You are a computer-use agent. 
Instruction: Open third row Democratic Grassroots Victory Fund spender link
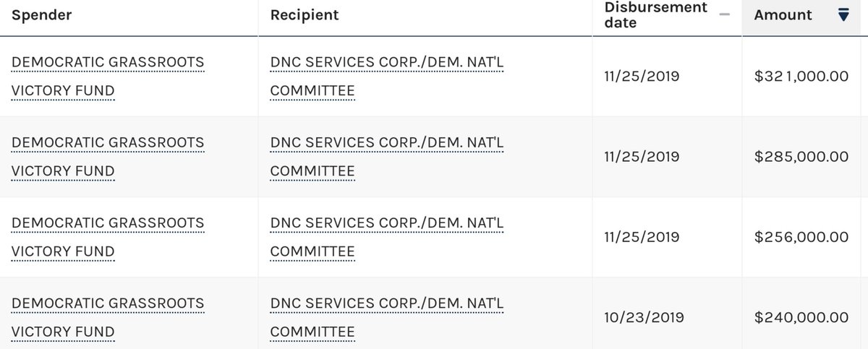108,237
